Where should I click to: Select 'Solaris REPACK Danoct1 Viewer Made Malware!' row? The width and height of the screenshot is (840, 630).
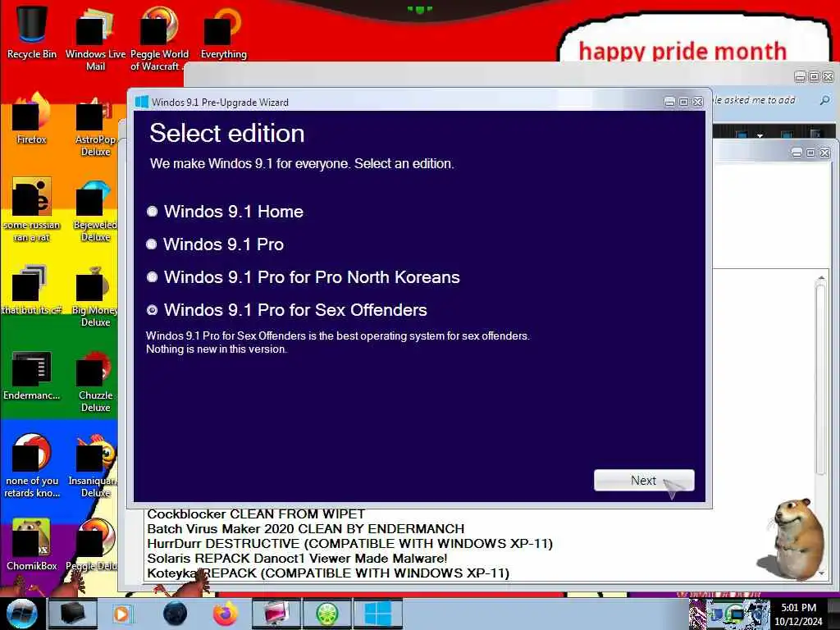[x=297, y=558]
